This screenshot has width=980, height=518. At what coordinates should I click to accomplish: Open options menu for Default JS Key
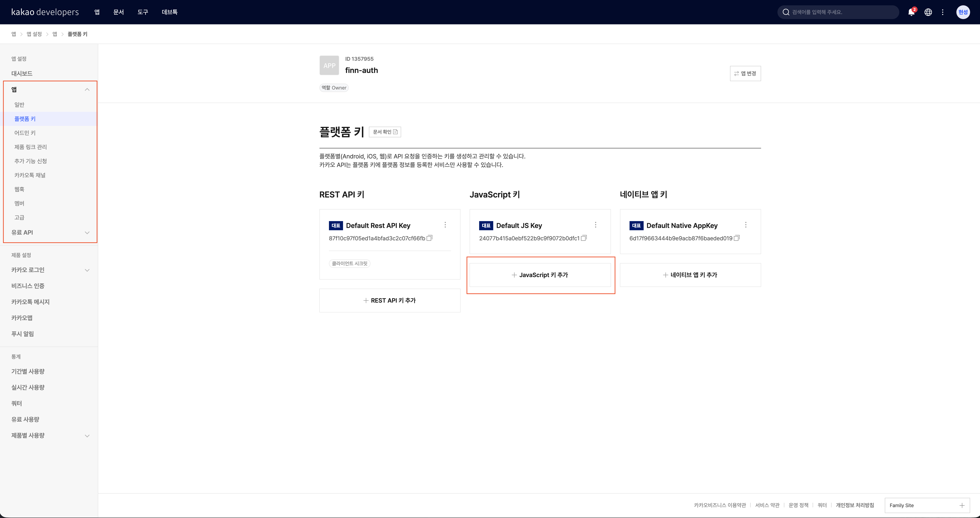pos(595,225)
